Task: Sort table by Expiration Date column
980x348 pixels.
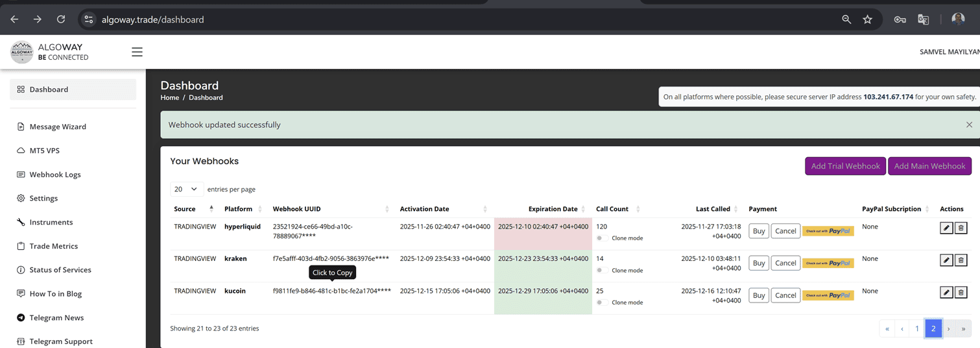Action: [x=543, y=209]
